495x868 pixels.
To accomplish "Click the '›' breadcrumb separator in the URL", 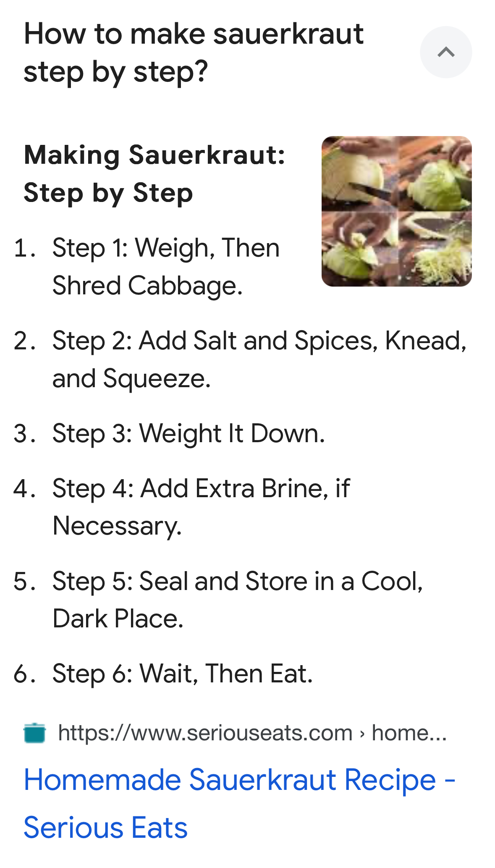I will point(362,734).
